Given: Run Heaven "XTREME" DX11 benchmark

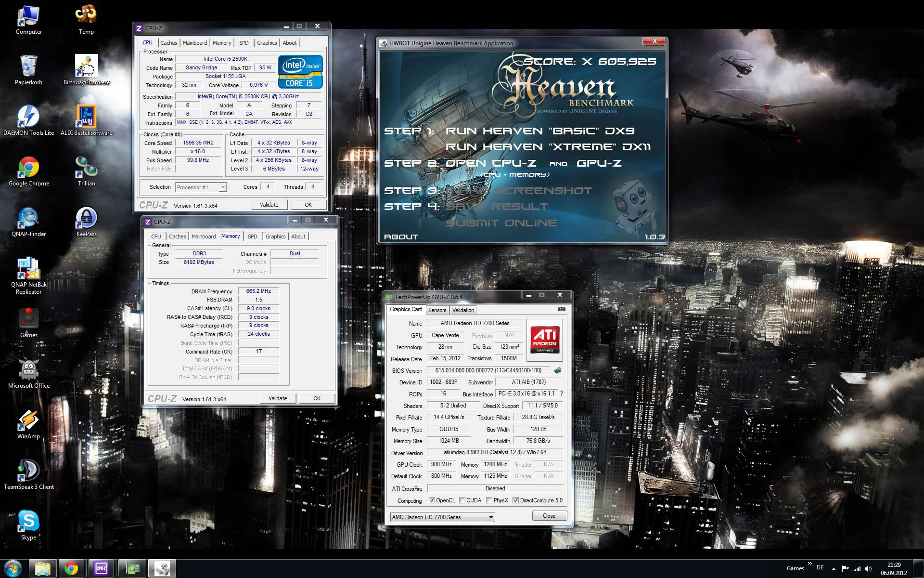Looking at the screenshot, I should tap(548, 147).
